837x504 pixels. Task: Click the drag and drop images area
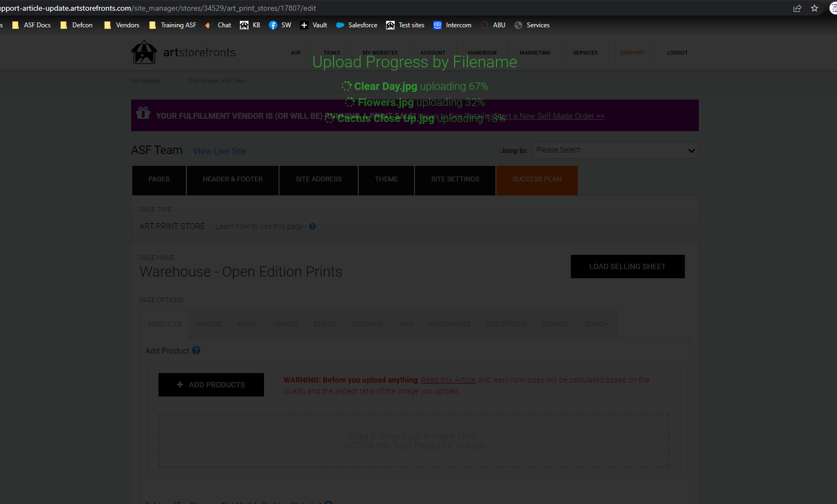pos(413,441)
